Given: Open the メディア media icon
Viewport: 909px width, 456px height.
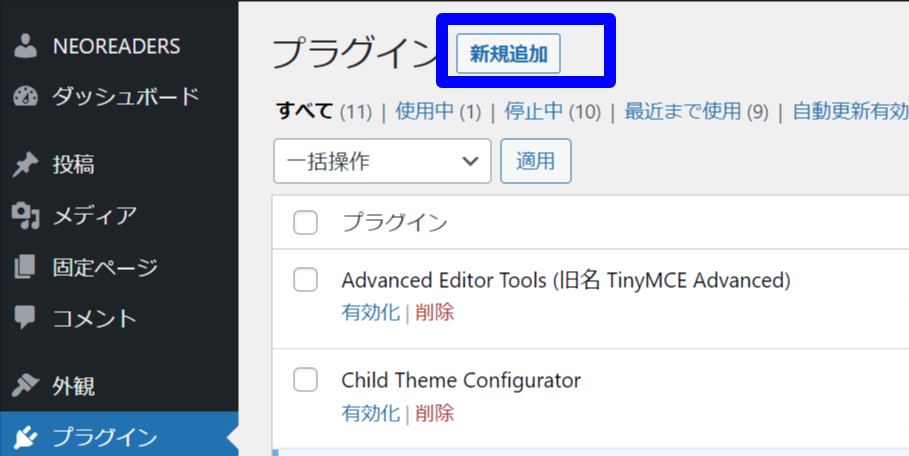Looking at the screenshot, I should point(25,216).
